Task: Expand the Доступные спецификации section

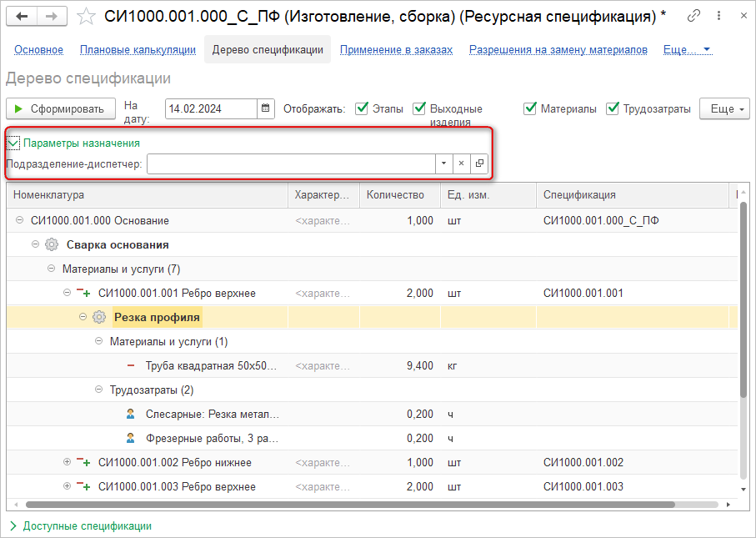Action: pos(13,525)
